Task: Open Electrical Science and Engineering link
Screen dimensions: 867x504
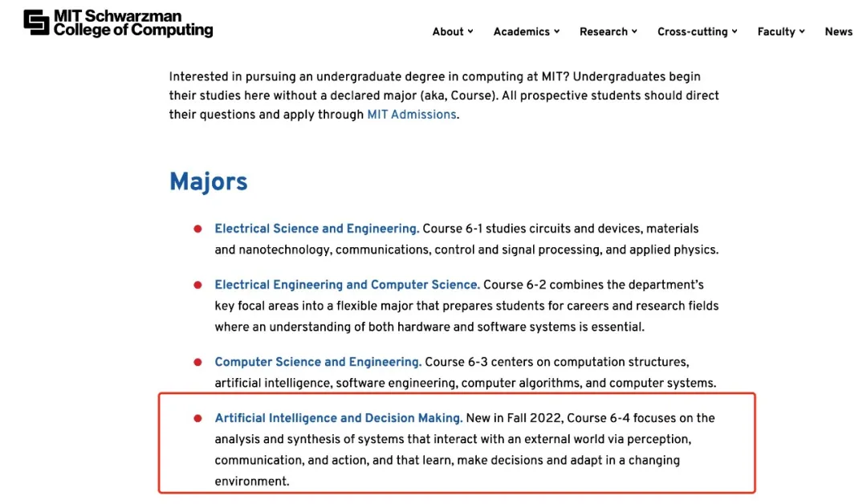Action: (x=317, y=229)
